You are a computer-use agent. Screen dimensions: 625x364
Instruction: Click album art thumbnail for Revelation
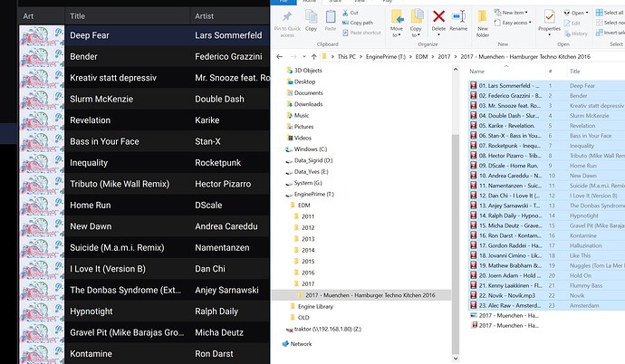tap(42, 120)
